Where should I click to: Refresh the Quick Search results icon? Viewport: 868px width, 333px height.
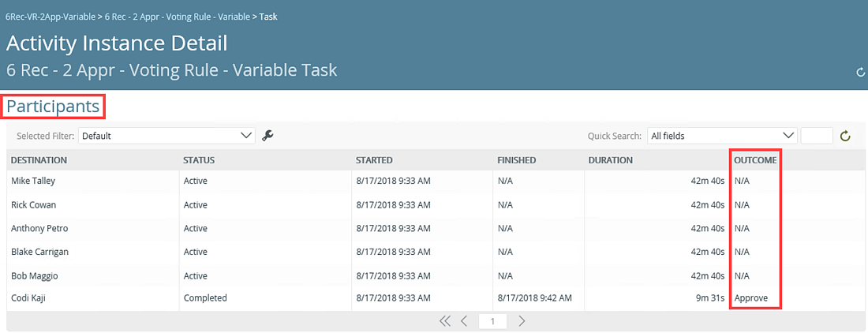pyautogui.click(x=845, y=136)
